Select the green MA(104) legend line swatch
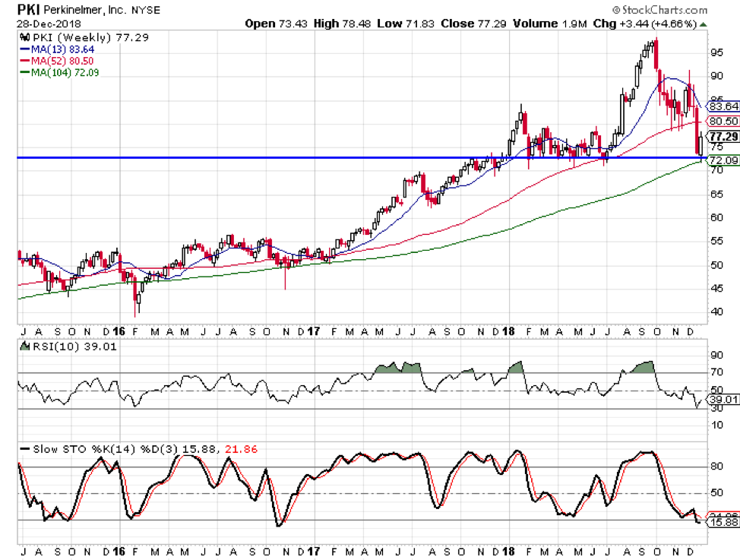Viewport: 740px width, 560px height. (24, 72)
